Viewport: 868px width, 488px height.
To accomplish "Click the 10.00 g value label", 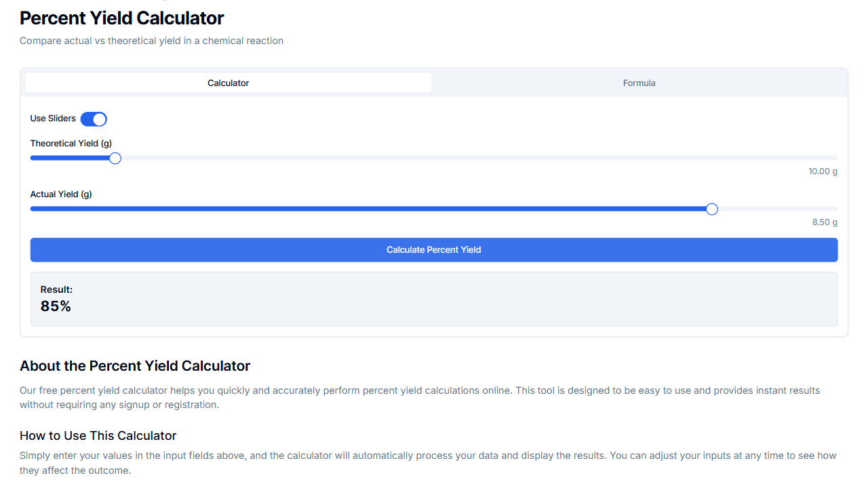I will pos(823,171).
